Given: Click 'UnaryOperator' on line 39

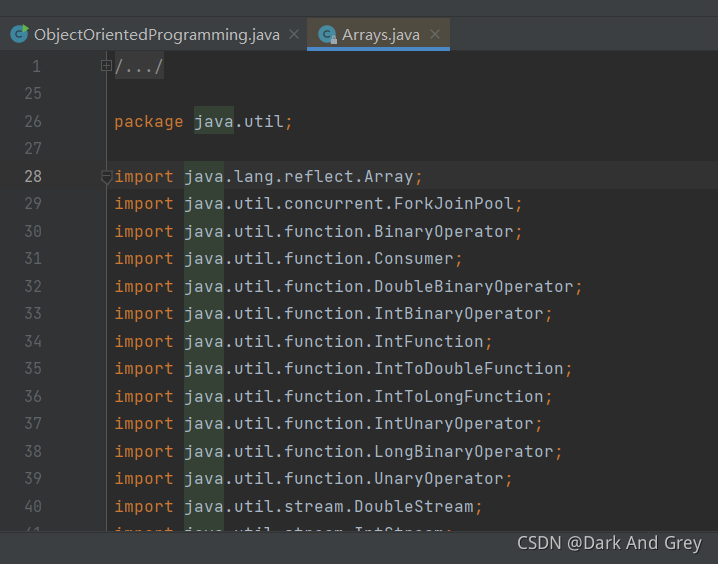Looking at the screenshot, I should pyautogui.click(x=439, y=478).
